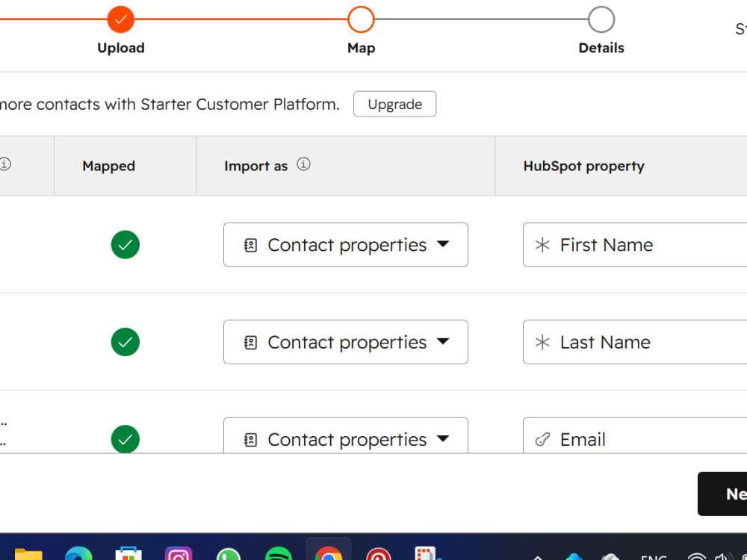Click the contact card icon in First Name row

250,245
